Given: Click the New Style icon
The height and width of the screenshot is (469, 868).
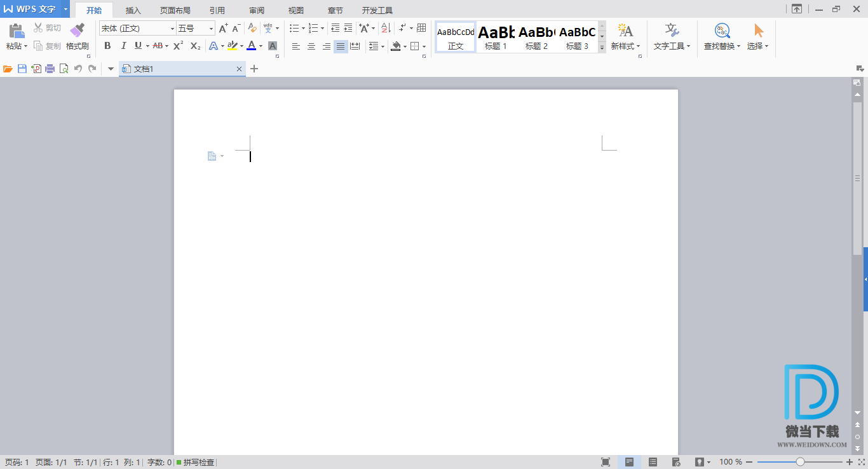Looking at the screenshot, I should pyautogui.click(x=625, y=31).
